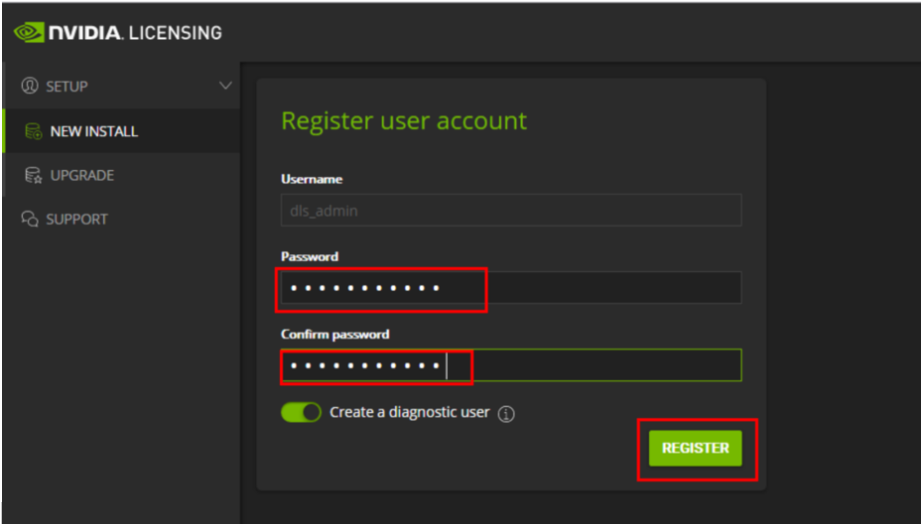Click the Support chat bubbles icon

(30, 219)
